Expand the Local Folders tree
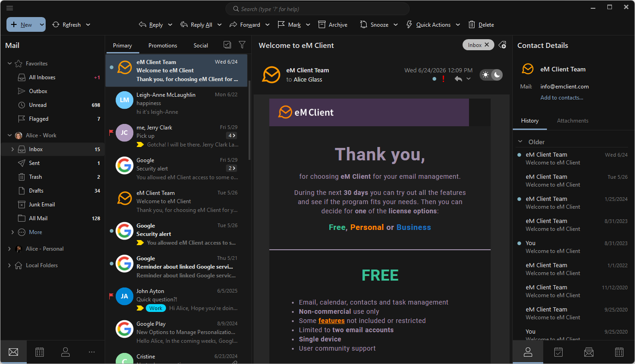635x364 pixels. 10,265
